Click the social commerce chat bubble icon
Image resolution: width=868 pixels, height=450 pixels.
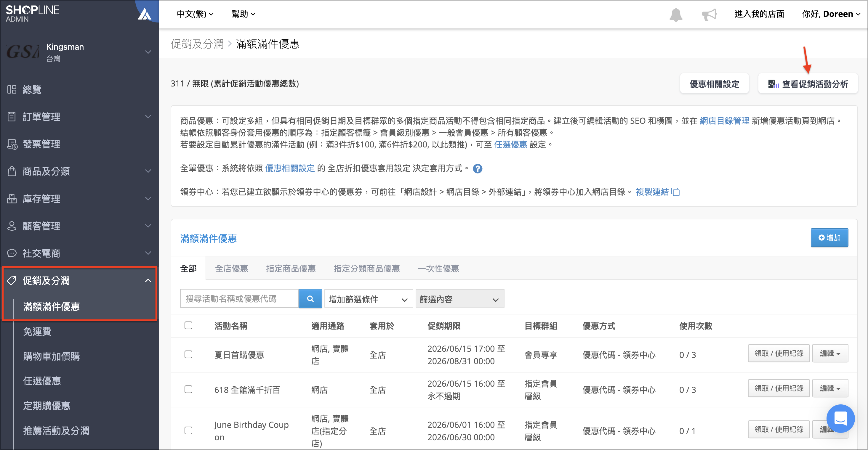(12, 253)
